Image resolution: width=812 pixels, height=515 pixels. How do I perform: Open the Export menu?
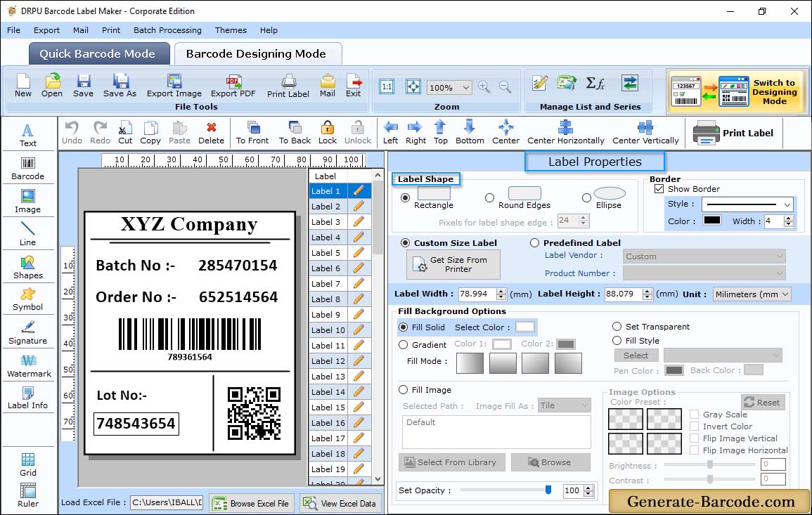click(46, 30)
